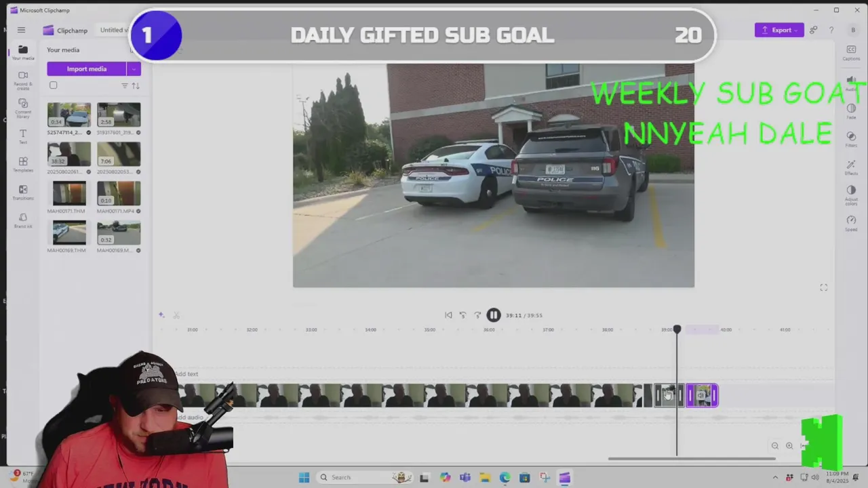This screenshot has width=868, height=488.
Task: Select the MAH00171.THM thumbnail
Action: (x=69, y=193)
